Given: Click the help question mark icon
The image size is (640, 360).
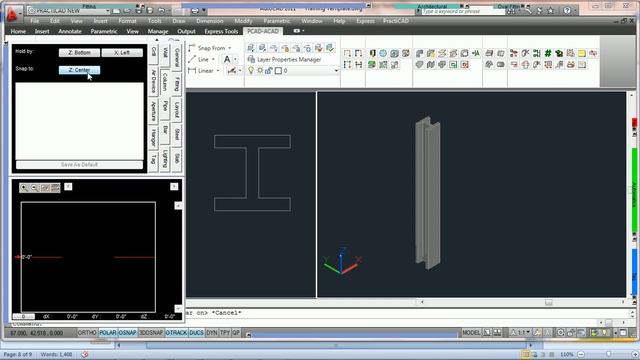Looking at the screenshot, I should 567,11.
